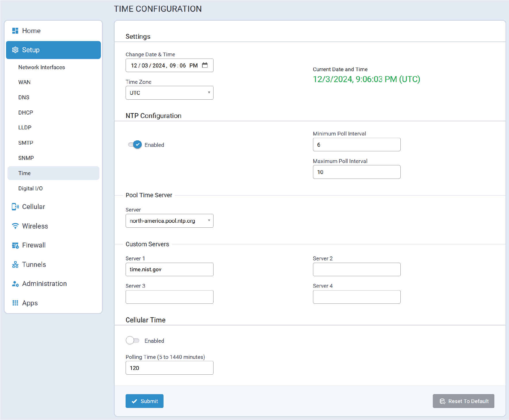Open Digital I/O settings page

point(30,188)
